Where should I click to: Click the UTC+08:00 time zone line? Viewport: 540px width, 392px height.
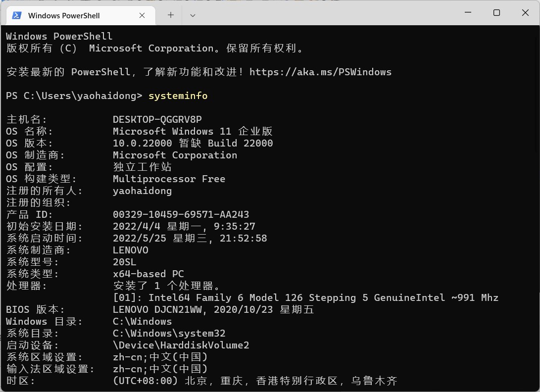[x=255, y=381]
